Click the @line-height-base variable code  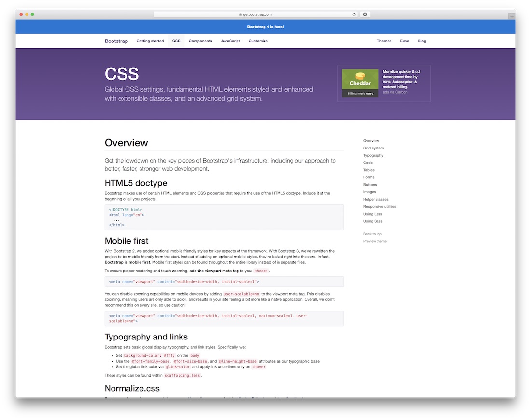tap(238, 362)
